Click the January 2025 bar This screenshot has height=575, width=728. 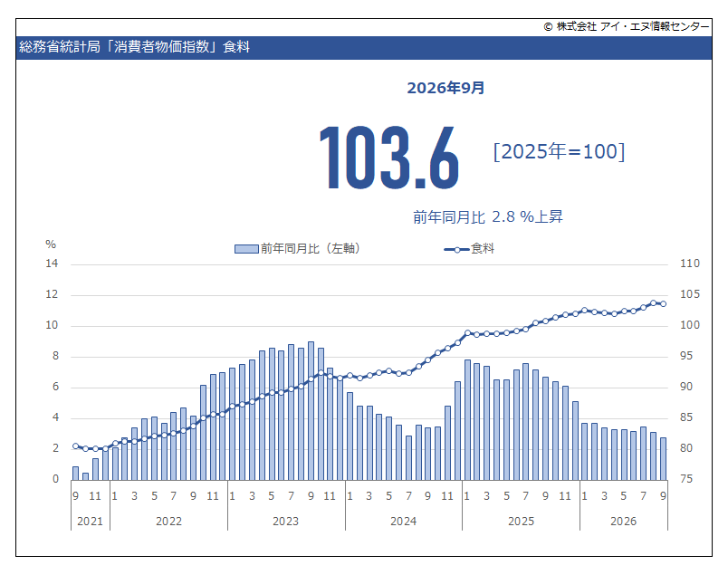pyautogui.click(x=467, y=420)
